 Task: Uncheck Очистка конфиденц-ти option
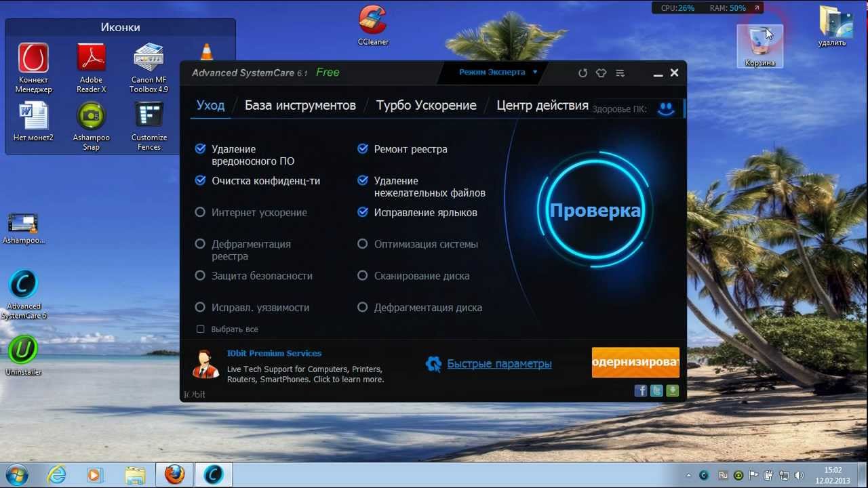tap(200, 180)
